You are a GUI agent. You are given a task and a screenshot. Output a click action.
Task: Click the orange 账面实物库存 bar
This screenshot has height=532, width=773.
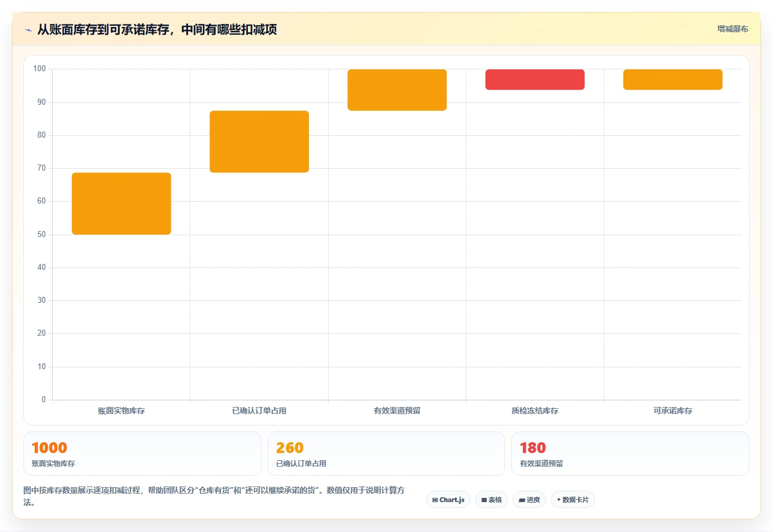(122, 203)
